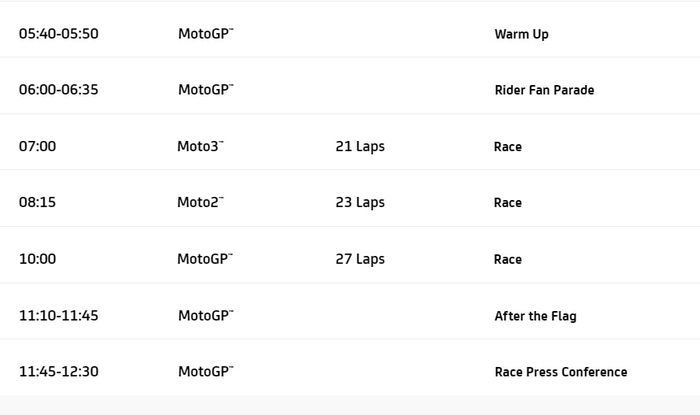The width and height of the screenshot is (700, 415).
Task: Click the 05:40-05:50 time slot
Action: [x=59, y=34]
